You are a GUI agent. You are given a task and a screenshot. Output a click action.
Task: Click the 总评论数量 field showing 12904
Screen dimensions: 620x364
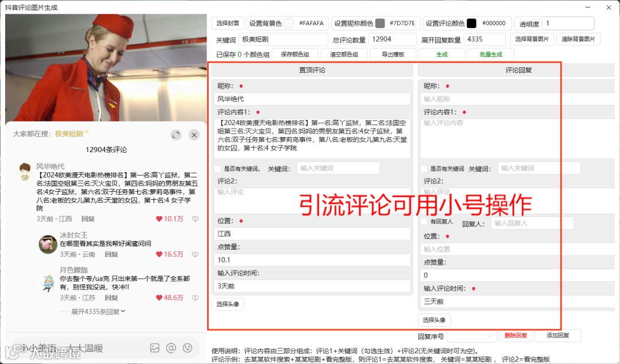pyautogui.click(x=393, y=39)
